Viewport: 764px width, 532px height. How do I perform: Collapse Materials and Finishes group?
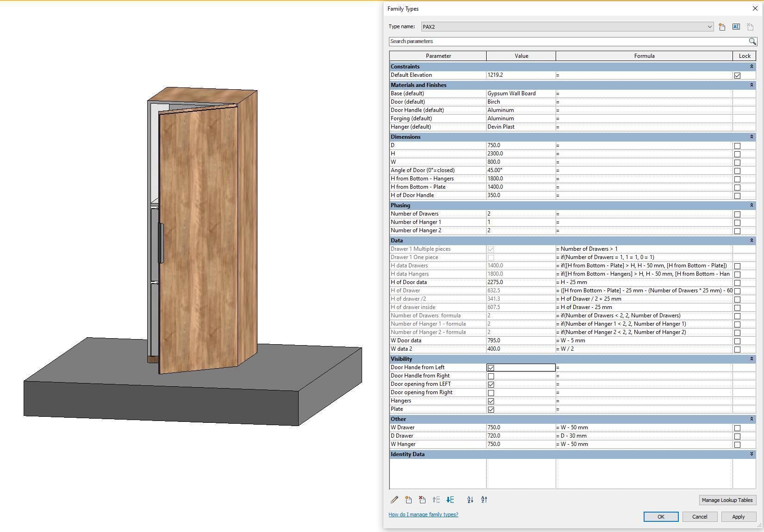[751, 85]
